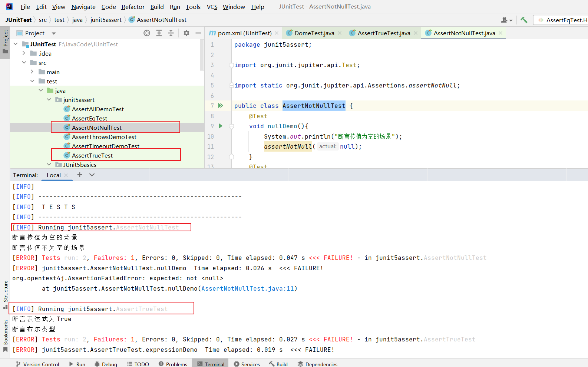
Task: Click the Expand All icon in Project panel
Action: tap(159, 33)
